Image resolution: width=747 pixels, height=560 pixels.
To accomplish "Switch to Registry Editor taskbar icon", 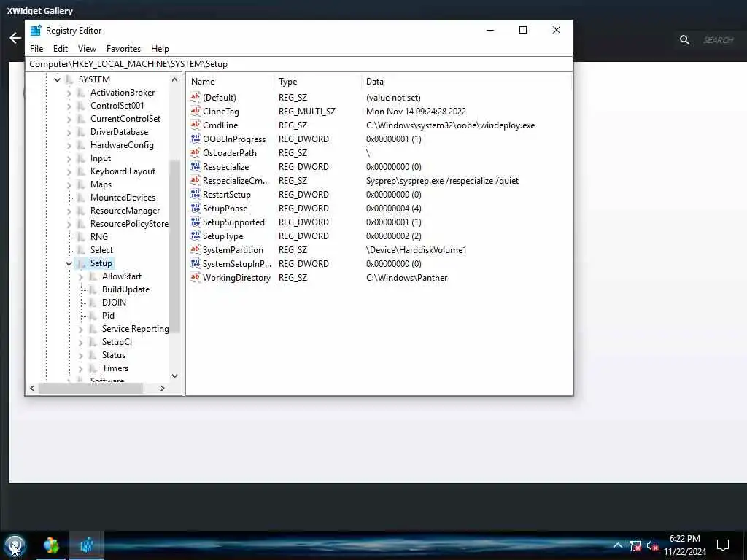I will 87,545.
